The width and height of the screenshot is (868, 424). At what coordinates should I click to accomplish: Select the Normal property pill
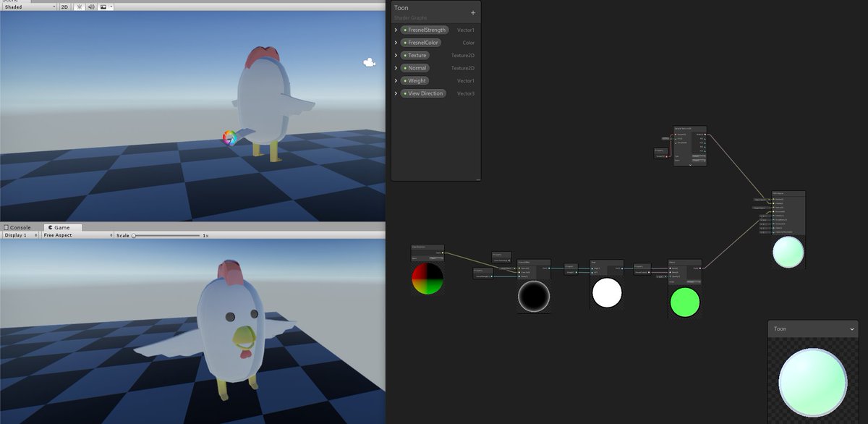tap(415, 68)
